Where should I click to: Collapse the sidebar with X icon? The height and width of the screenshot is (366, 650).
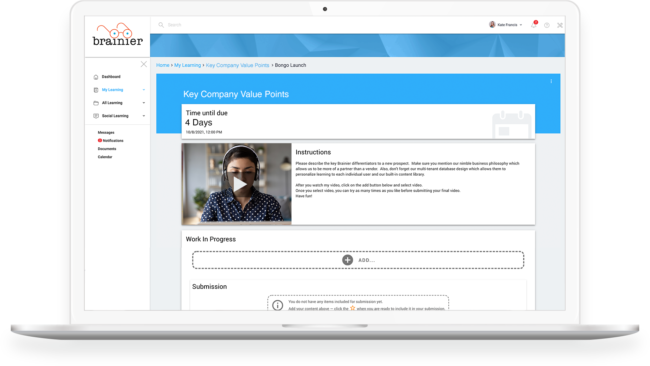143,64
